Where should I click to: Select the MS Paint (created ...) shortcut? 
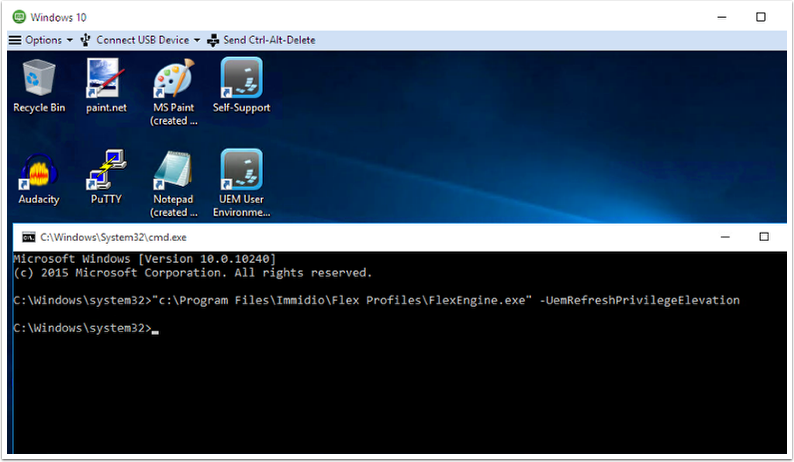[174, 92]
